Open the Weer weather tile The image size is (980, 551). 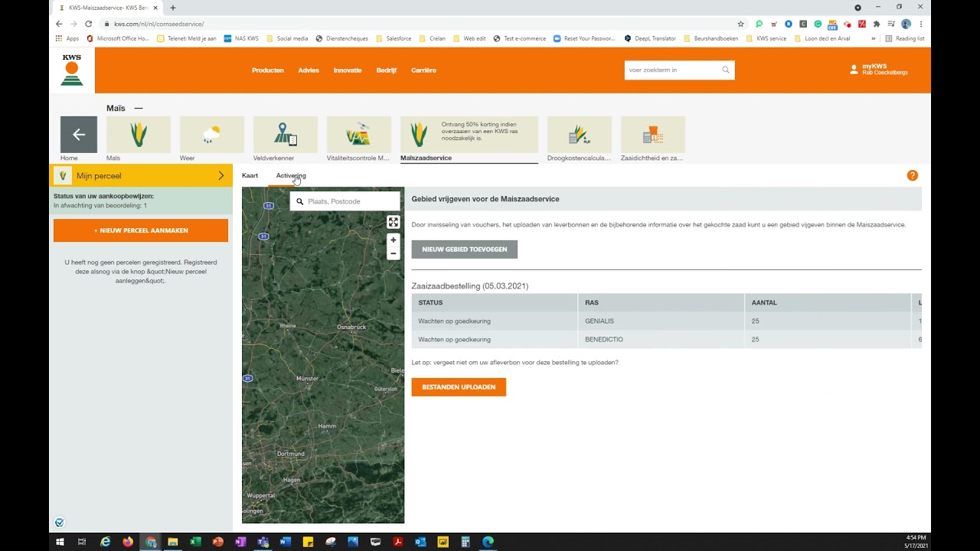pos(212,135)
